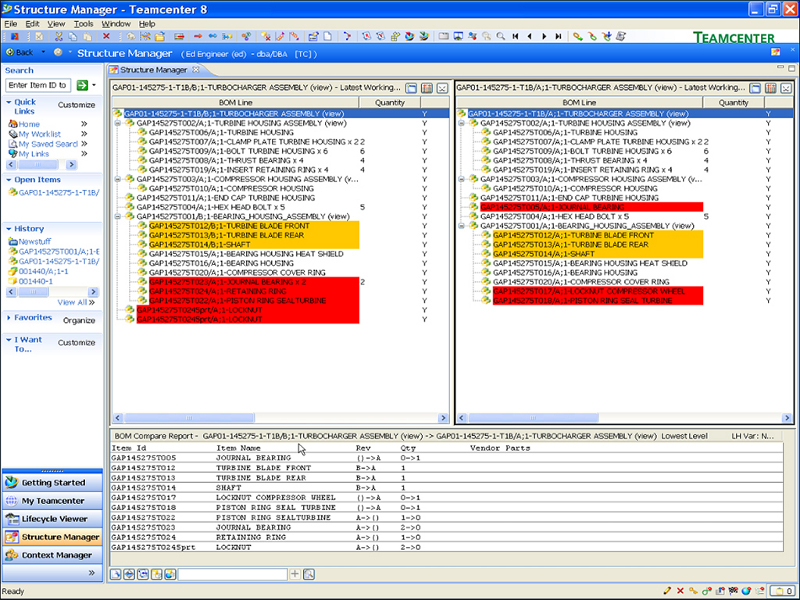Image resolution: width=800 pixels, height=600 pixels.
Task: Click the split-window icon in left BOM panel header
Action: coord(411,88)
